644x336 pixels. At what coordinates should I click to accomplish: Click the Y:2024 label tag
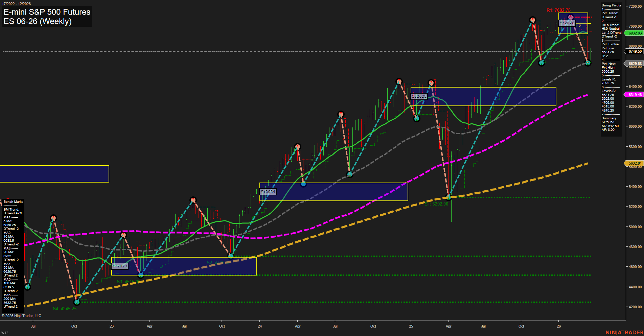click(268, 191)
